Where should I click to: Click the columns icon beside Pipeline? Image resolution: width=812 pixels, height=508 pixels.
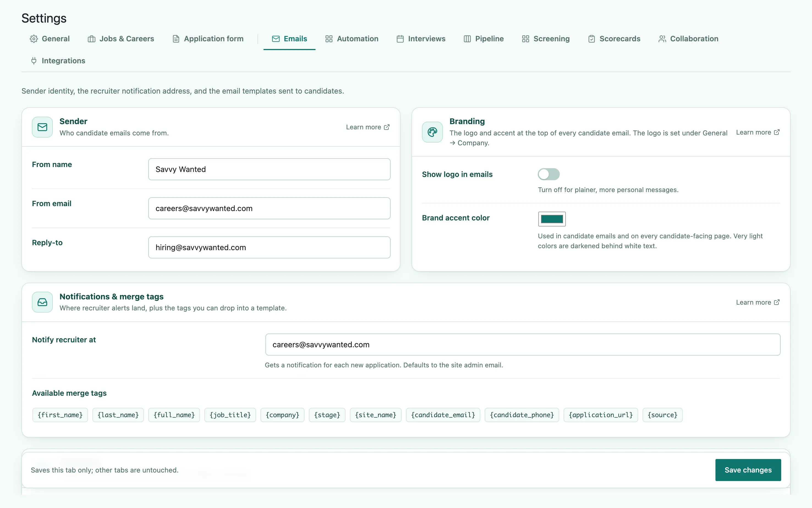coord(467,39)
